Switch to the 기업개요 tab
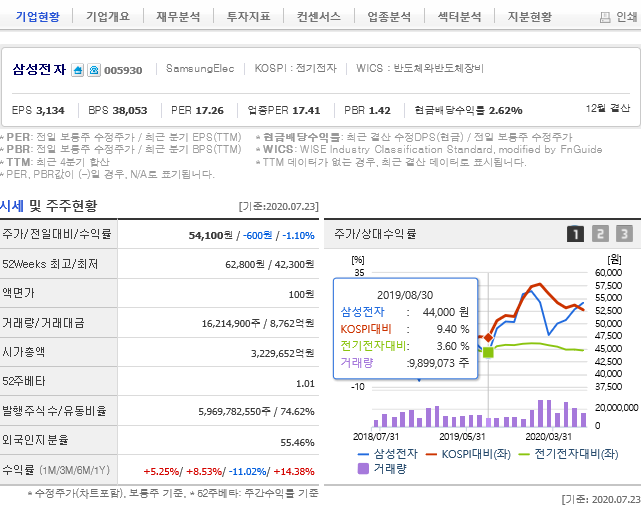This screenshot has width=641, height=506. pos(108,17)
